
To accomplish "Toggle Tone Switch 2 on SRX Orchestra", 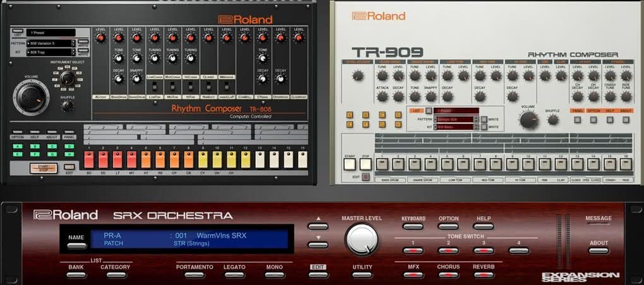I will [x=448, y=250].
